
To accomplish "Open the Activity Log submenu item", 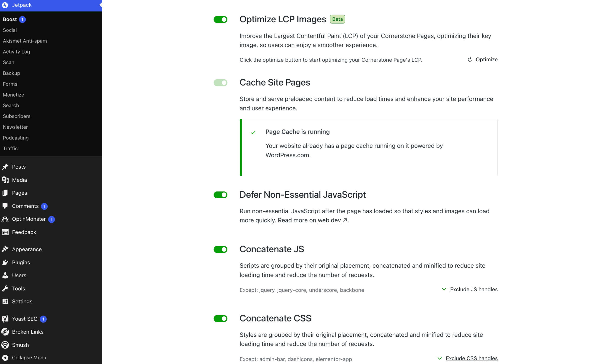I will [16, 52].
